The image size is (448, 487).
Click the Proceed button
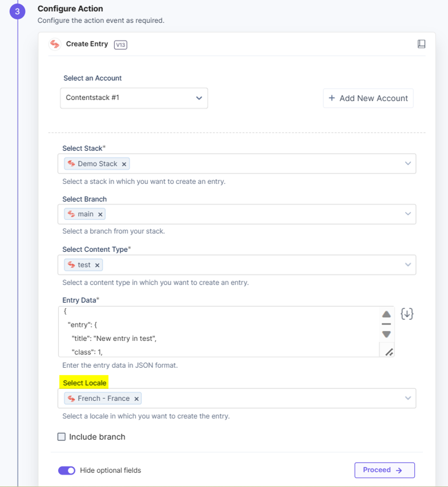click(385, 470)
